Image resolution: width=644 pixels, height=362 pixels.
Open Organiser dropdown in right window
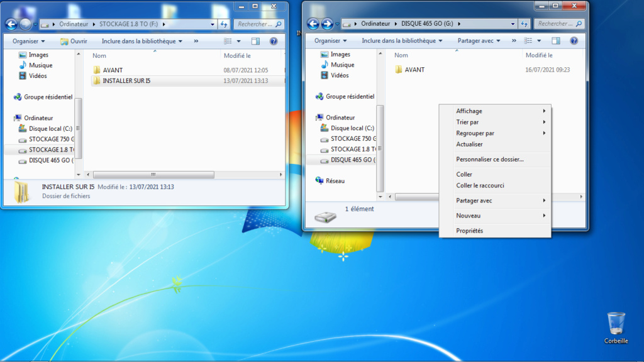tap(330, 41)
